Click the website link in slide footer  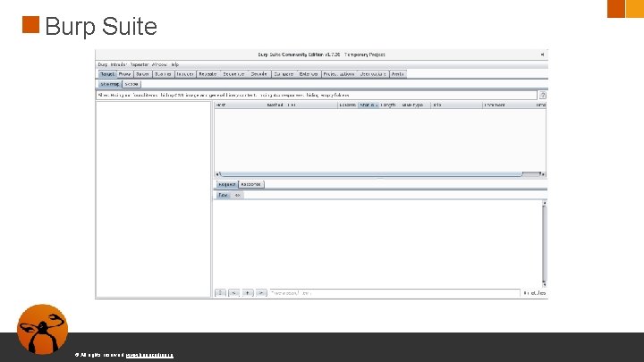[x=149, y=355]
